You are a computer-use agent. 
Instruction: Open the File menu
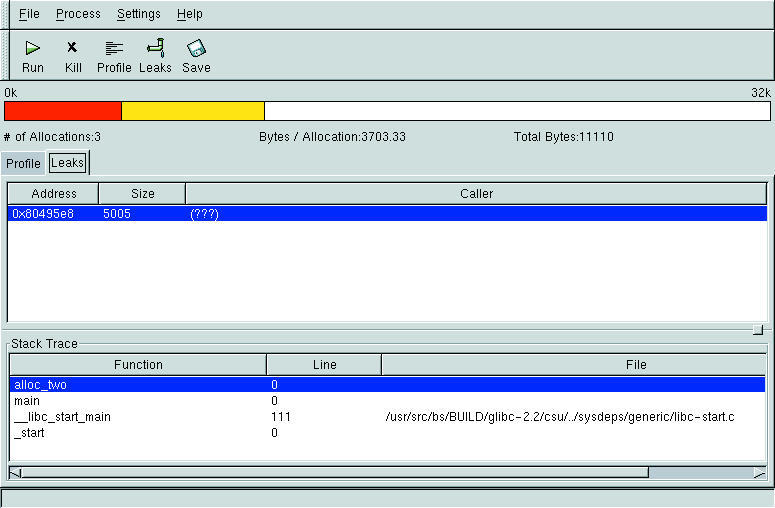[x=29, y=14]
